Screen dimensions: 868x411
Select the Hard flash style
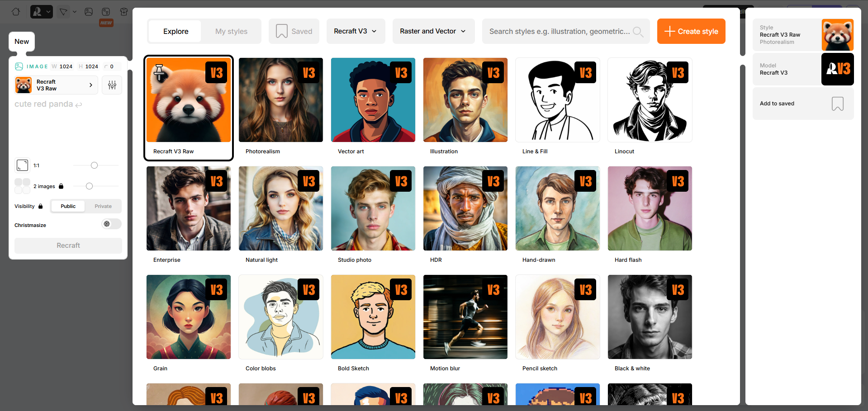point(650,216)
